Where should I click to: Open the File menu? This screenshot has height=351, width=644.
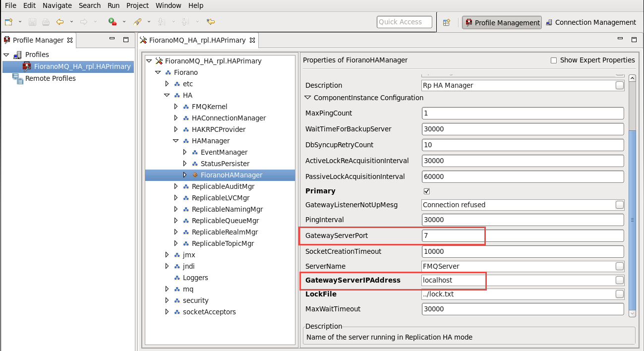10,5
